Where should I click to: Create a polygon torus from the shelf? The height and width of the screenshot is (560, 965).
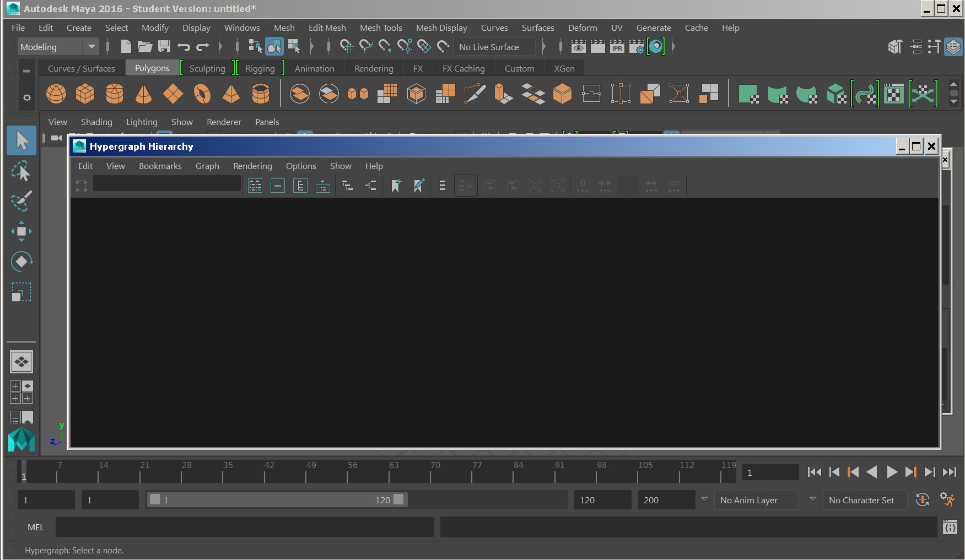point(202,94)
